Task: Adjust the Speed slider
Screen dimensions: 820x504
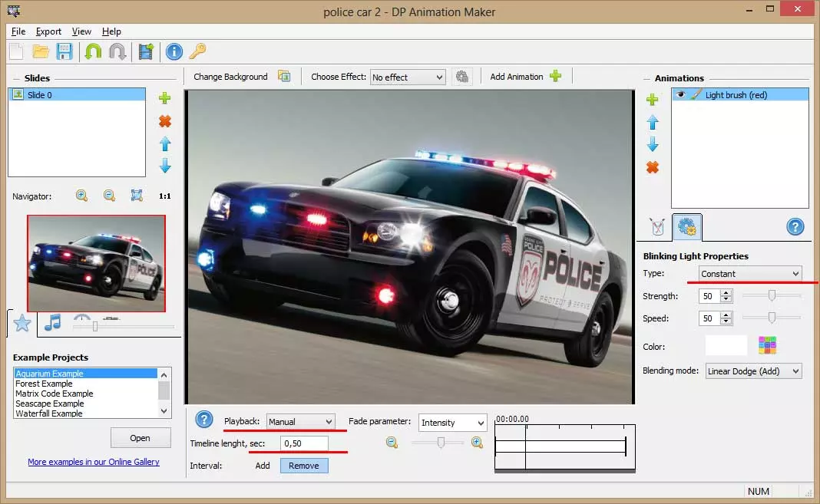Action: tap(772, 318)
